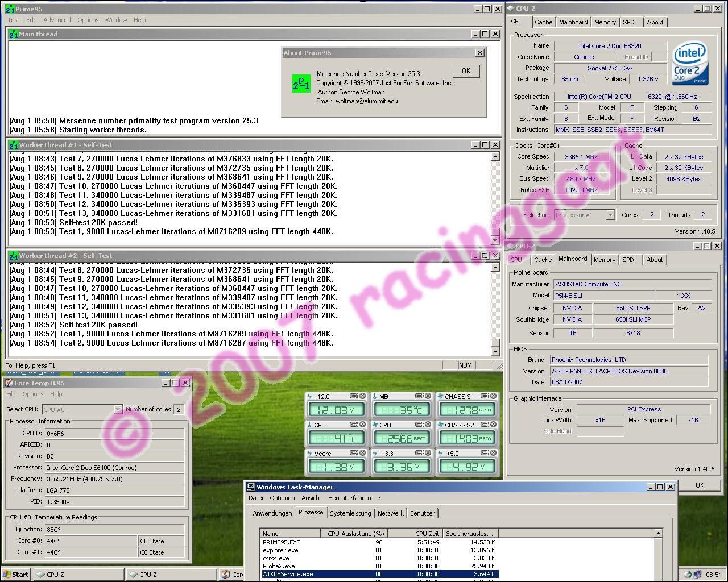
Task: Click Worker thread #1 window icon
Action: coord(14,145)
